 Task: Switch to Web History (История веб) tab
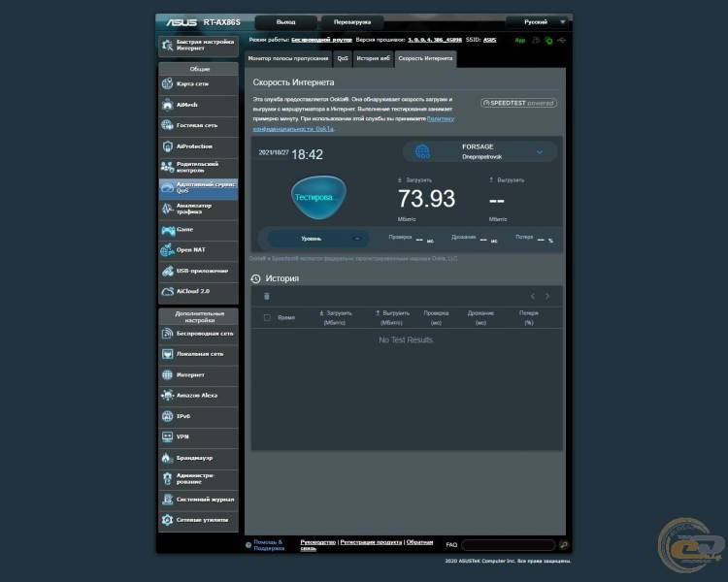[374, 59]
